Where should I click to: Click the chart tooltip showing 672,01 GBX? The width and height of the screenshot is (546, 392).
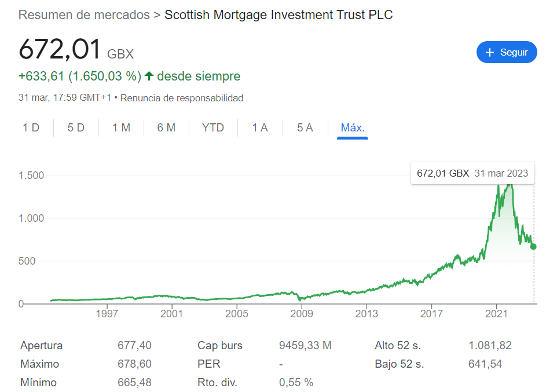[x=472, y=173]
